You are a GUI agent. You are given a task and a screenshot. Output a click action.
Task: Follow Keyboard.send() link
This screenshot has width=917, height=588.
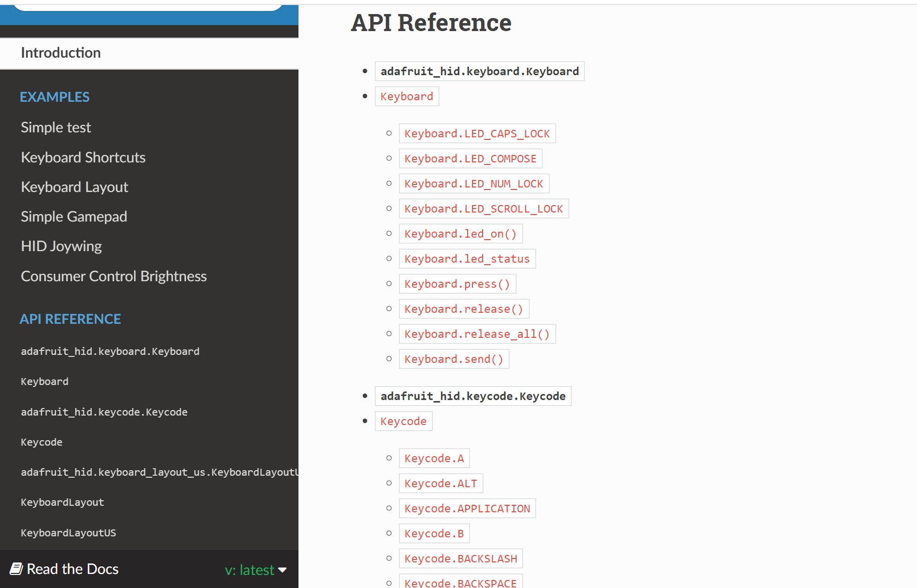454,359
